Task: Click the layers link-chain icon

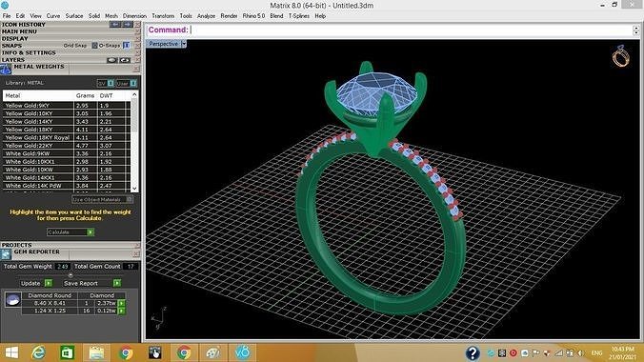Action: [x=125, y=60]
